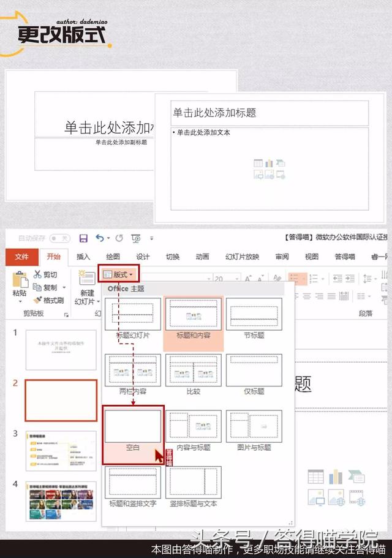Open the 幻灯片放映 tab
This screenshot has height=558, width=392.
(x=242, y=257)
